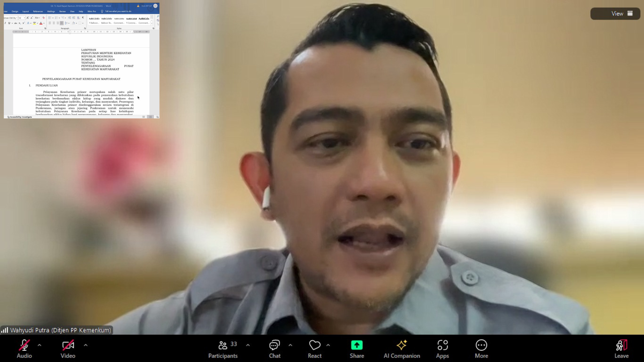
Task: Expand the Chat options chevron
Action: coord(290,345)
